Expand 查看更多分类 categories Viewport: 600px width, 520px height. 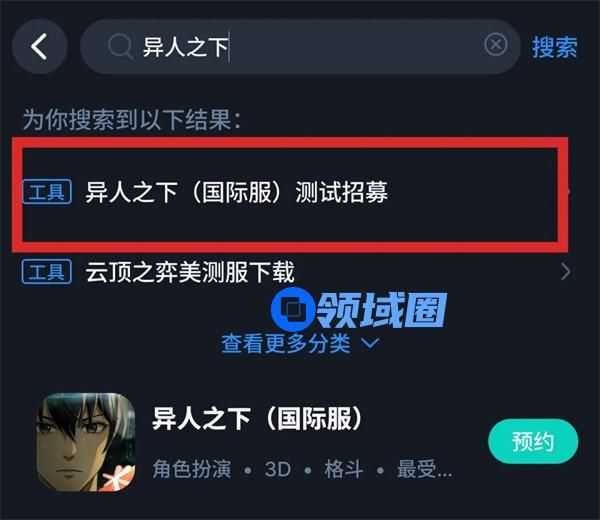click(300, 343)
